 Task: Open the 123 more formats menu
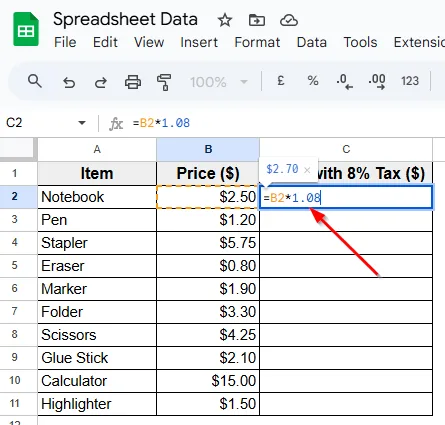click(410, 81)
